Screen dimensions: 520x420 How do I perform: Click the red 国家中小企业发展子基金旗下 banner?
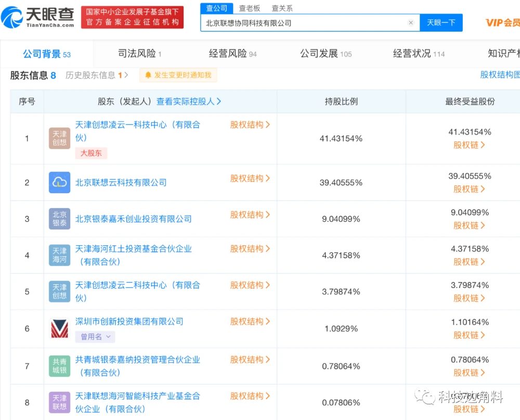click(x=132, y=17)
